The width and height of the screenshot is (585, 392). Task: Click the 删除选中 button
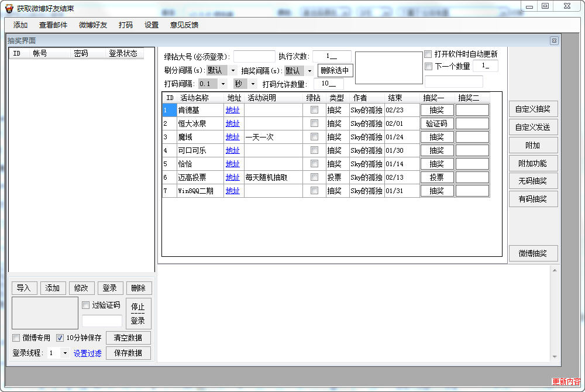[335, 70]
